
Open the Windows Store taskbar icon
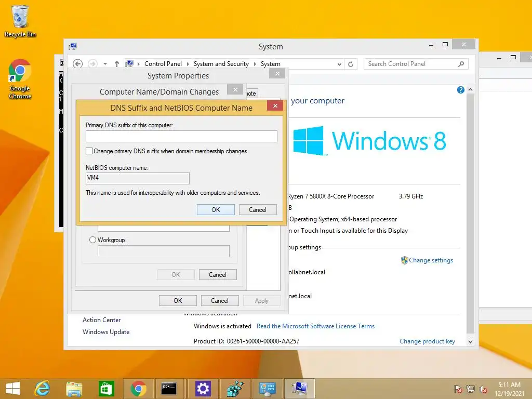[106, 389]
